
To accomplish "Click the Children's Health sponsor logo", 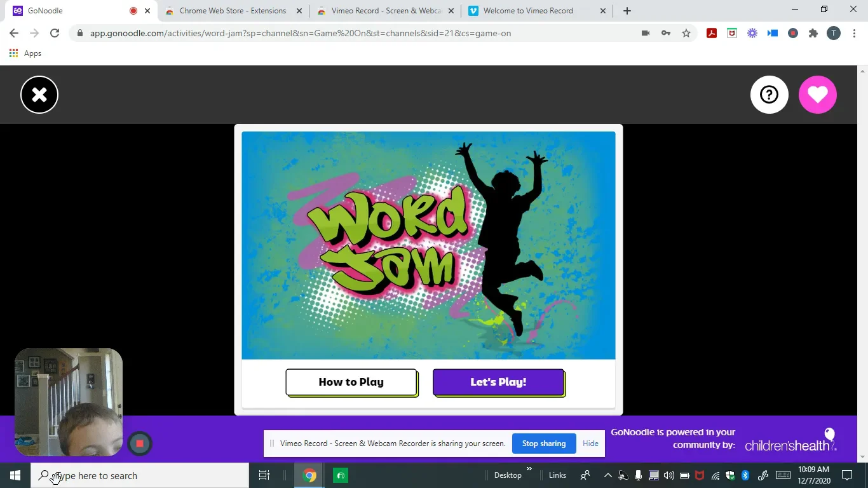I will [791, 440].
